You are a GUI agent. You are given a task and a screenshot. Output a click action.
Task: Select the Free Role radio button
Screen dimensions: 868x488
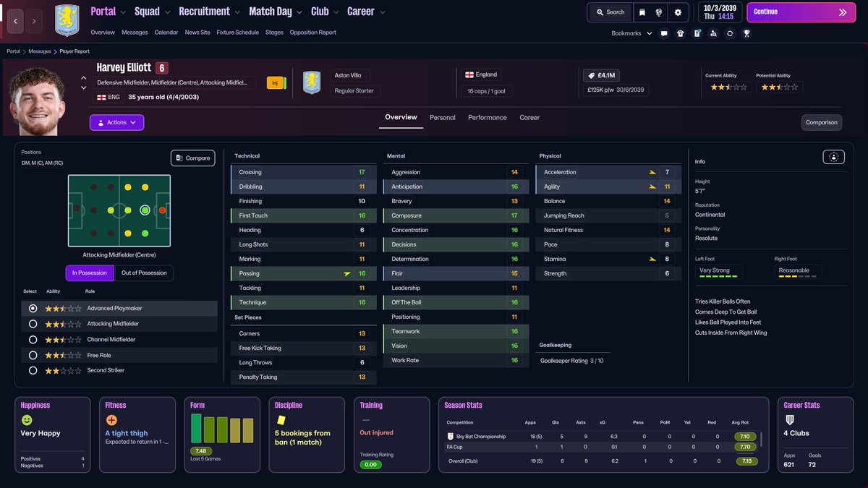[x=33, y=355]
